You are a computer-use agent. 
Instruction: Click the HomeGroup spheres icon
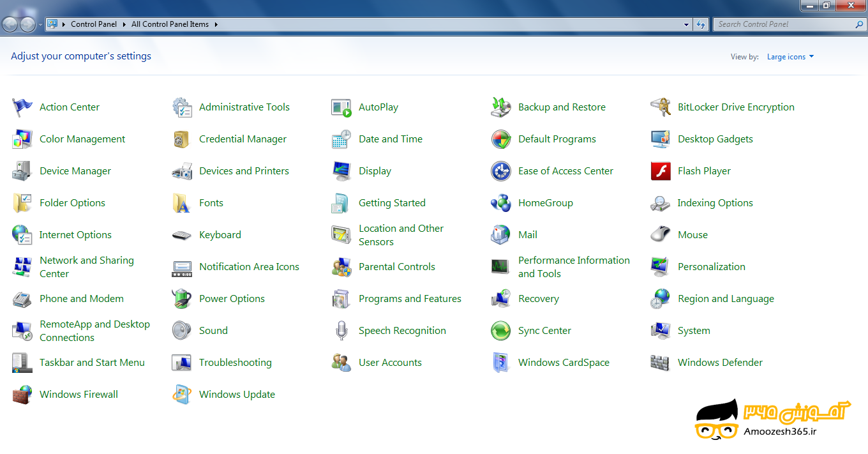pyautogui.click(x=501, y=203)
